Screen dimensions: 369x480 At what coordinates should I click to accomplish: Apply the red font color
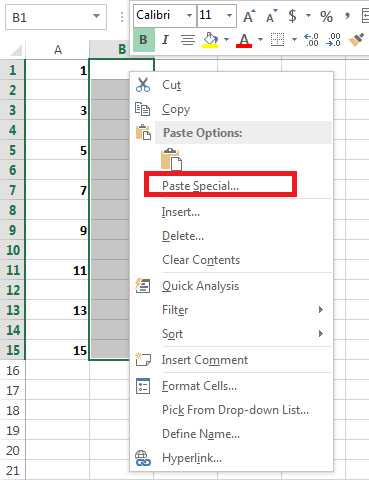coord(244,40)
